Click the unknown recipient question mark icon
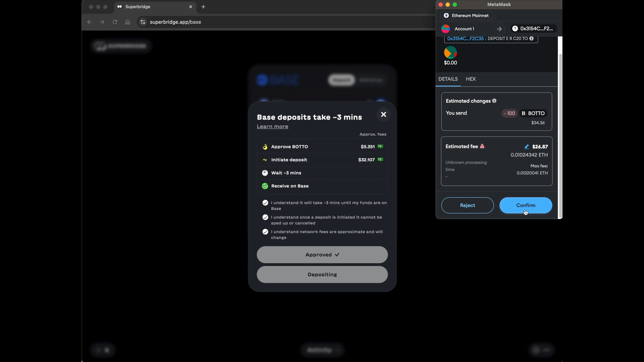This screenshot has height=362, width=644. pyautogui.click(x=515, y=29)
